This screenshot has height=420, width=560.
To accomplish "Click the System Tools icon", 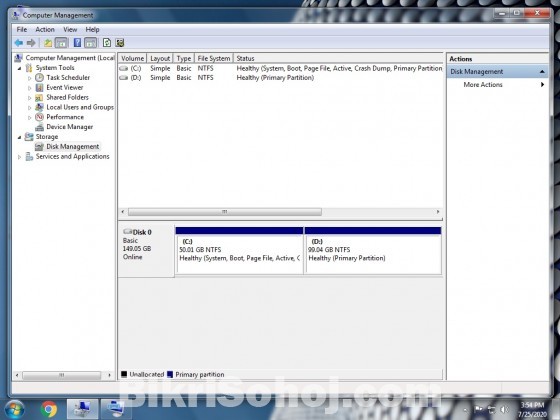I will tap(29, 68).
